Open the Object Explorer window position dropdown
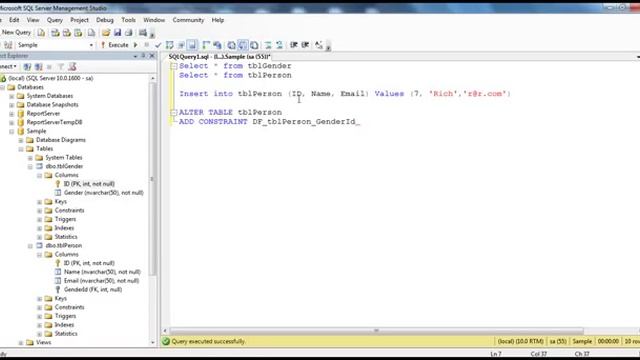 135,56
